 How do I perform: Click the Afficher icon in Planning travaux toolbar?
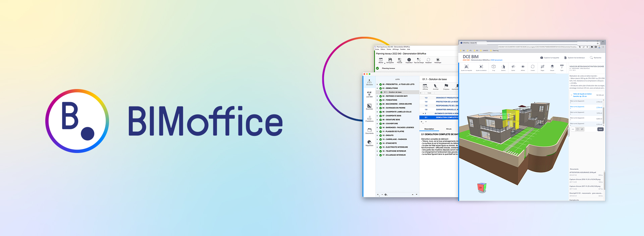click(x=381, y=61)
